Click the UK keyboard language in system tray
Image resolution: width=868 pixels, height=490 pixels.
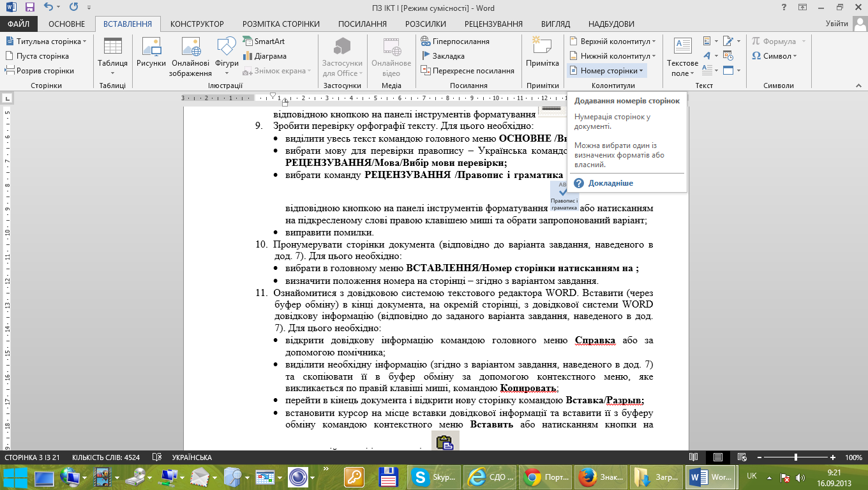752,476
